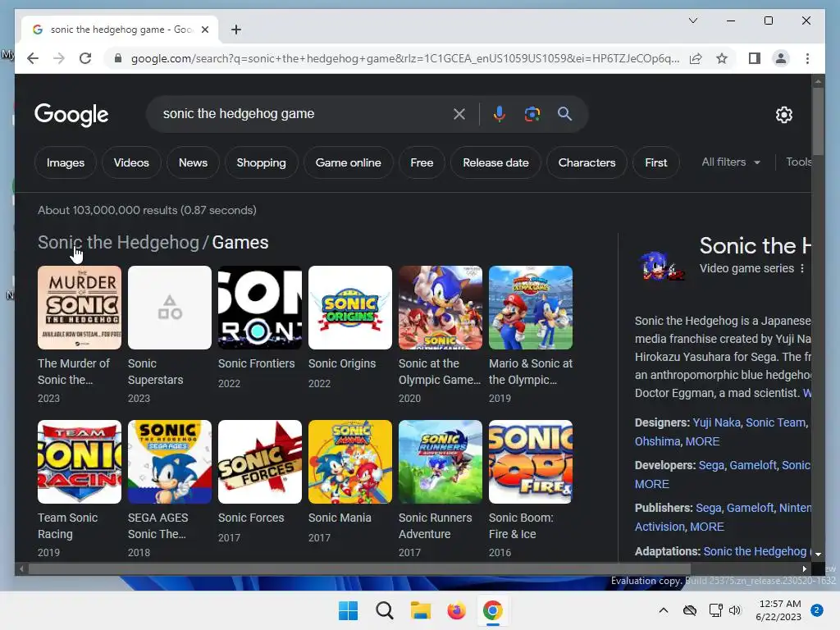The height and width of the screenshot is (630, 840).
Task: Expand the tab search chevron
Action: pos(692,21)
